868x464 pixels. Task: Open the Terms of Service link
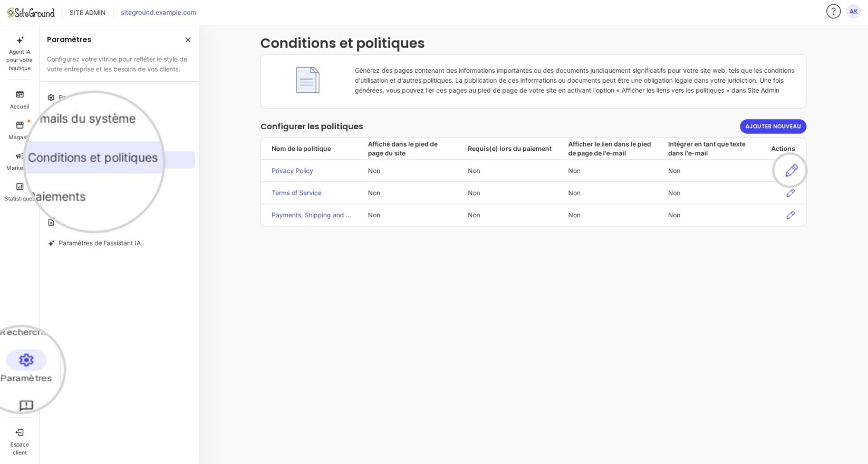coord(296,193)
